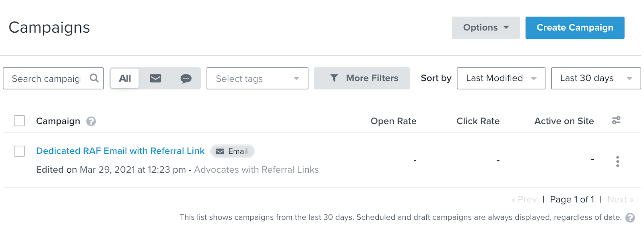Screen dimensions: 644x233
Task: Click the funnel icon in More Filters
Action: click(334, 78)
